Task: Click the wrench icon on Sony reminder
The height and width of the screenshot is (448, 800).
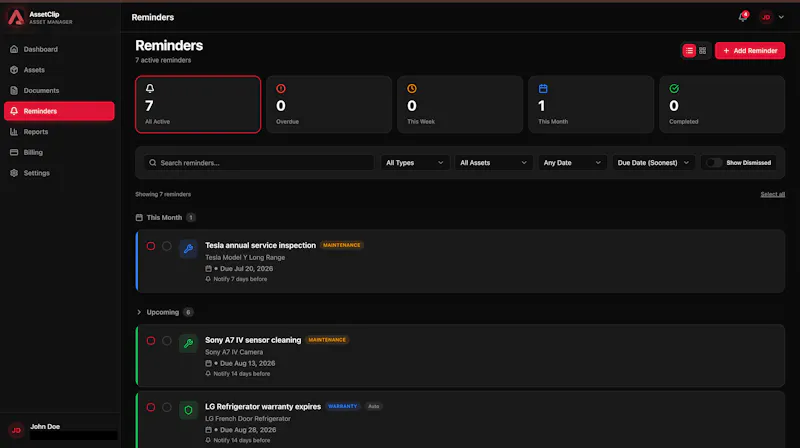Action: pos(188,343)
